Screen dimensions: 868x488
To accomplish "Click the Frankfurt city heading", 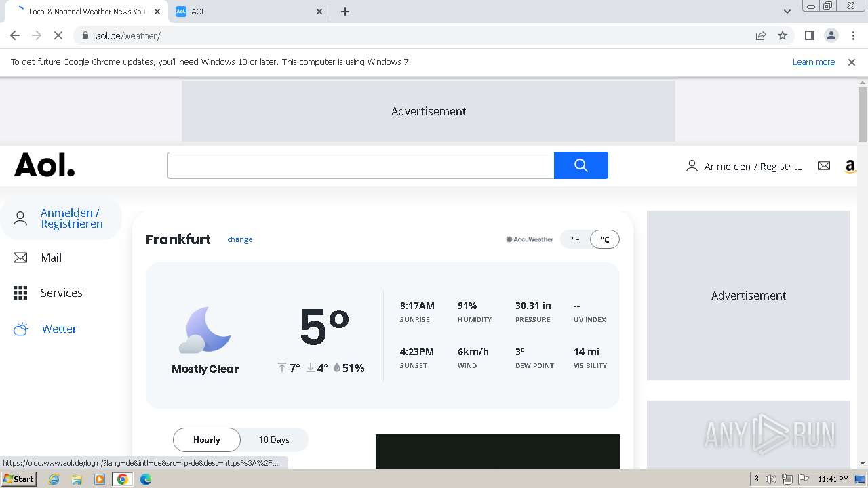I will click(178, 239).
